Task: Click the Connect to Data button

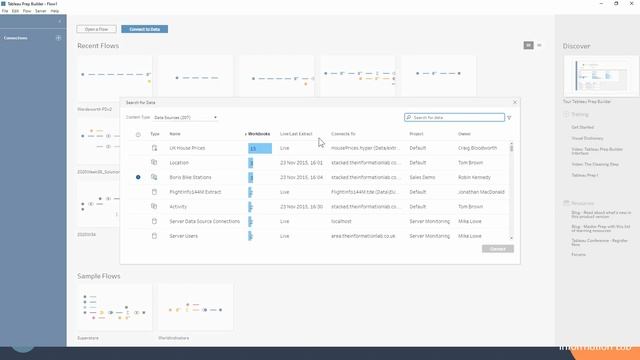Action: (x=144, y=29)
